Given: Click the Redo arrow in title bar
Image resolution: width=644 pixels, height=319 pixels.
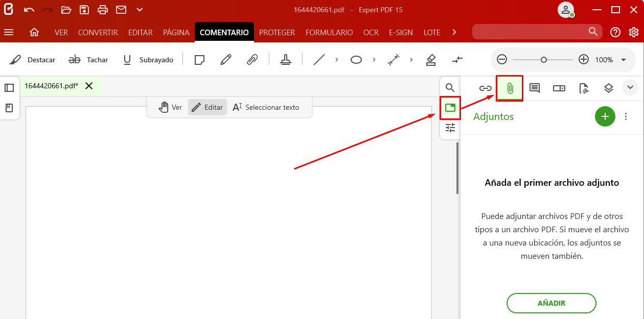Looking at the screenshot, I should click(48, 9).
